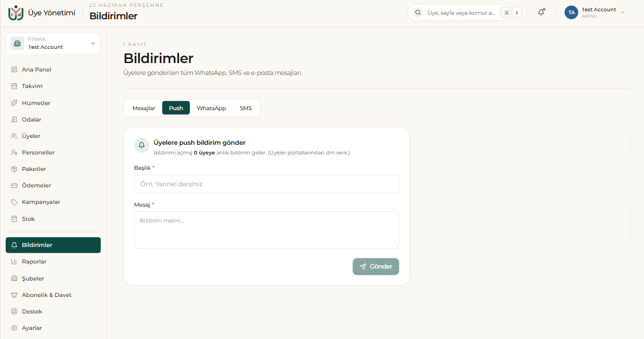Open Hizmetler menu item

pyautogui.click(x=53, y=103)
